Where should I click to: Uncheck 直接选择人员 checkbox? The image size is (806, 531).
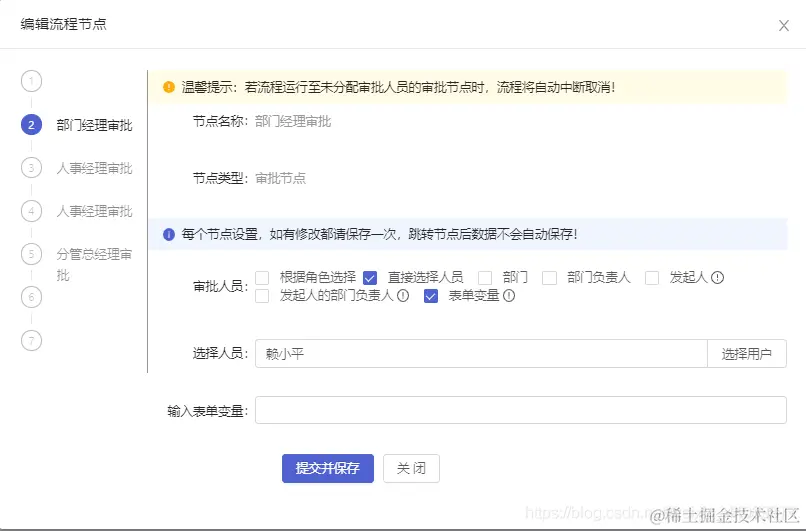[370, 278]
